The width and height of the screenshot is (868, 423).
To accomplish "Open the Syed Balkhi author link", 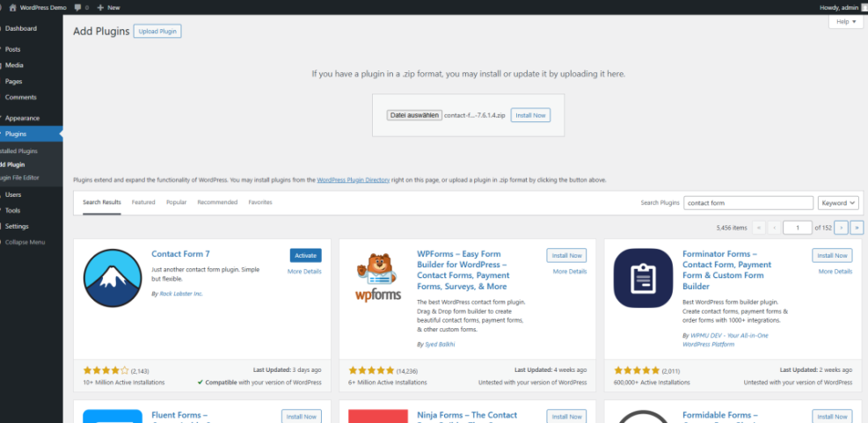I will [440, 345].
